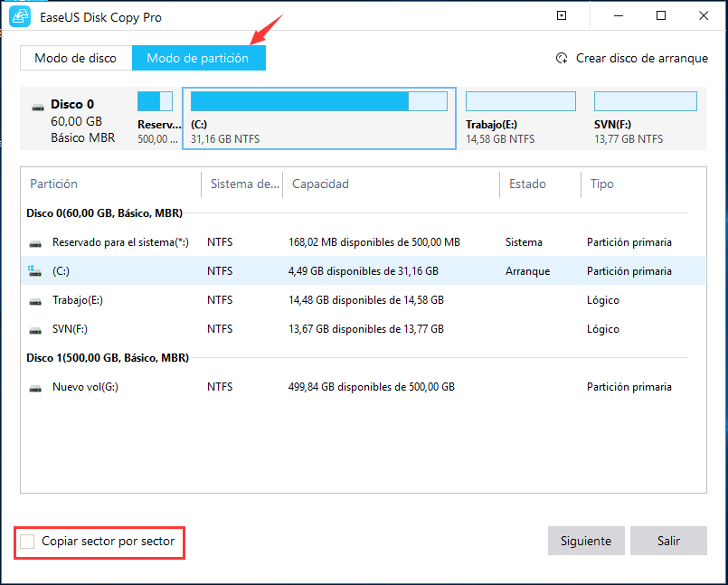
Task: Click the Lógico type cell for SVN(F:)
Action: (602, 329)
